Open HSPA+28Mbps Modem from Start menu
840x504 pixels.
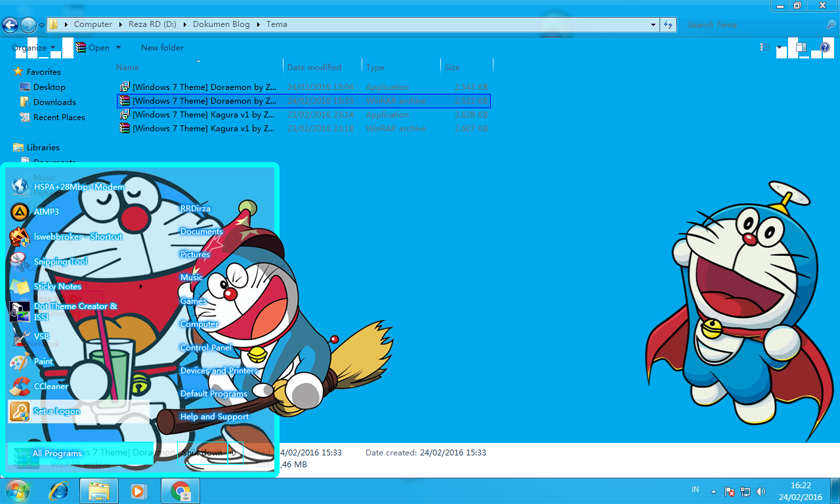point(79,187)
